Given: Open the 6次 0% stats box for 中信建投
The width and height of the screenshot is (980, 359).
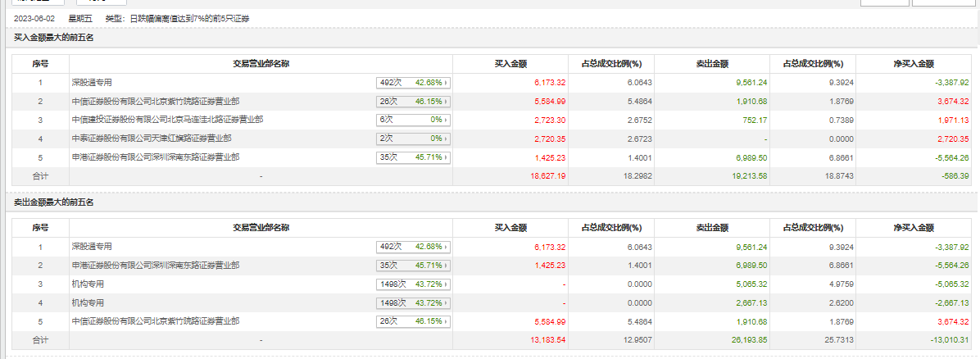Looking at the screenshot, I should pos(415,120).
